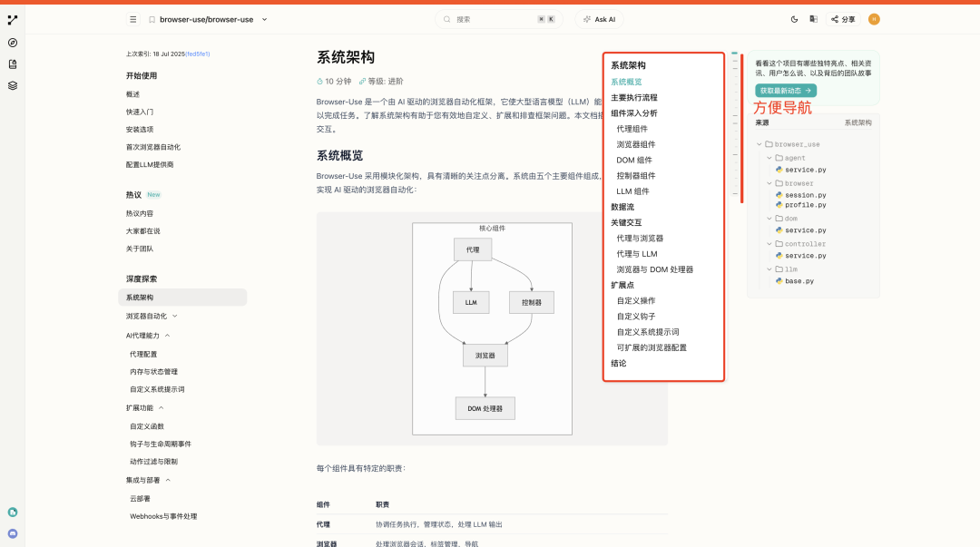This screenshot has width=980, height=547.
Task: Open the 概述 page in sidebar
Action: click(132, 94)
